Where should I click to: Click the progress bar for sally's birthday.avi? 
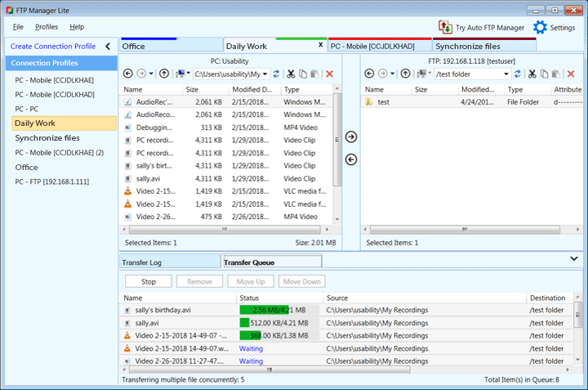tap(273, 310)
